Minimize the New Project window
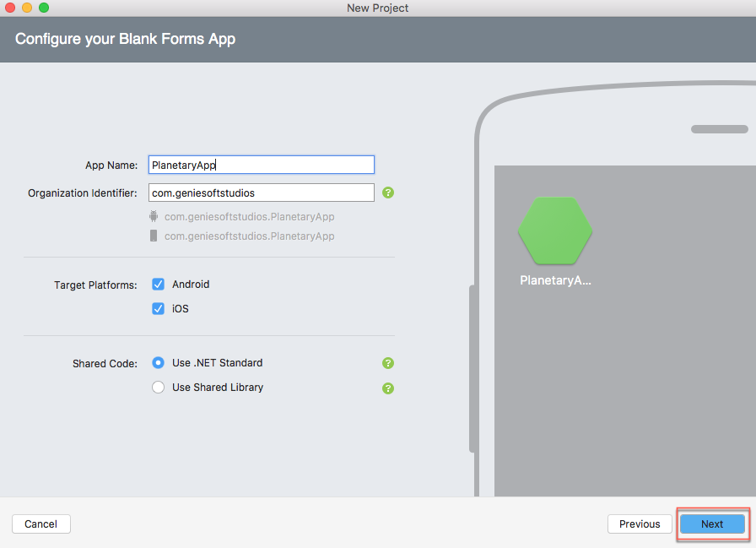 [x=27, y=8]
